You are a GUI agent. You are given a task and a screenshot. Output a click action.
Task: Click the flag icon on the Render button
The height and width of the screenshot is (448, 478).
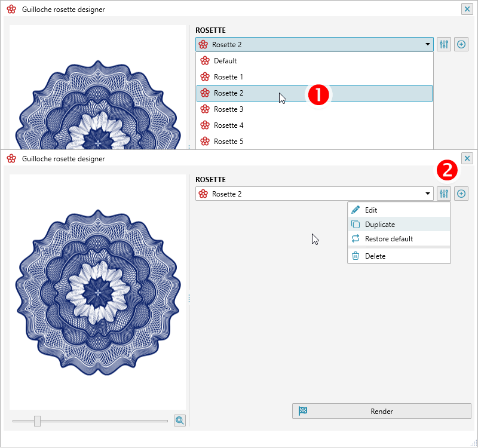click(x=302, y=411)
